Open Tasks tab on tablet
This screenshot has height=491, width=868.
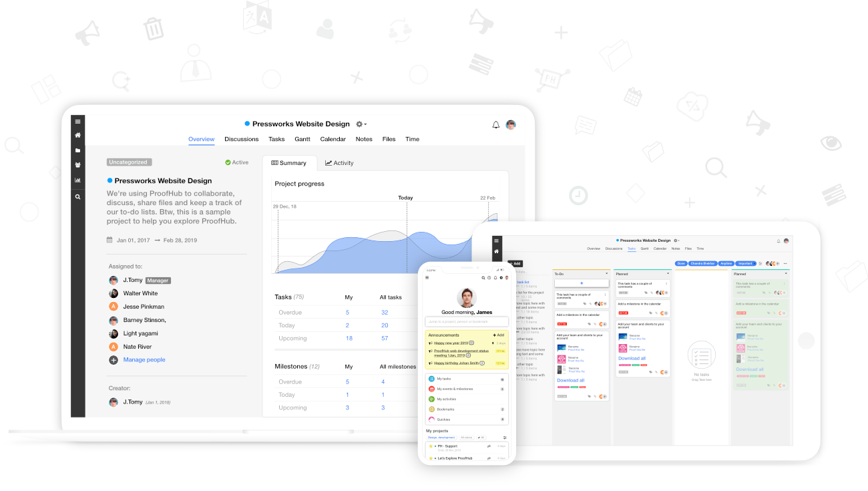(x=631, y=249)
